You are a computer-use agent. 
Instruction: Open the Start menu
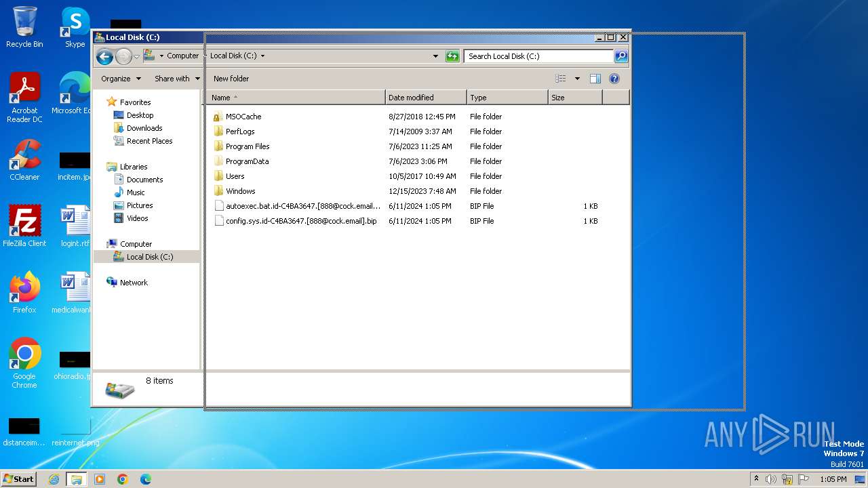pos(19,479)
